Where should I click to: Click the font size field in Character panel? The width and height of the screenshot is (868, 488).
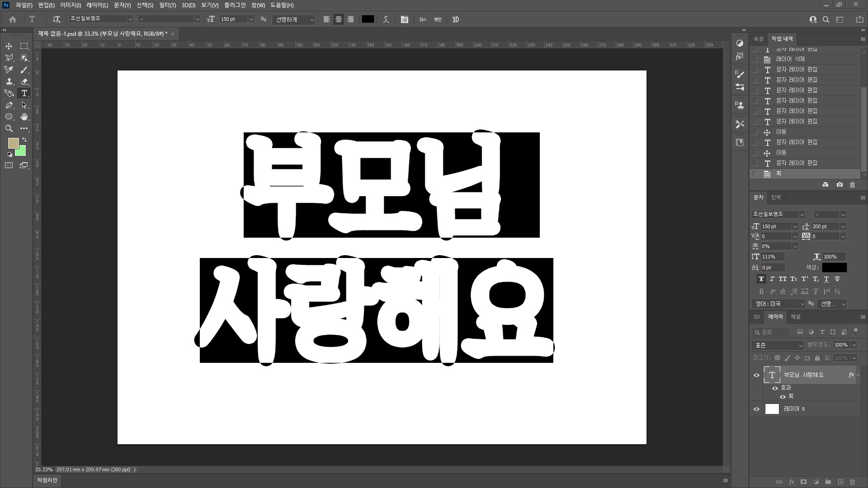pos(776,226)
